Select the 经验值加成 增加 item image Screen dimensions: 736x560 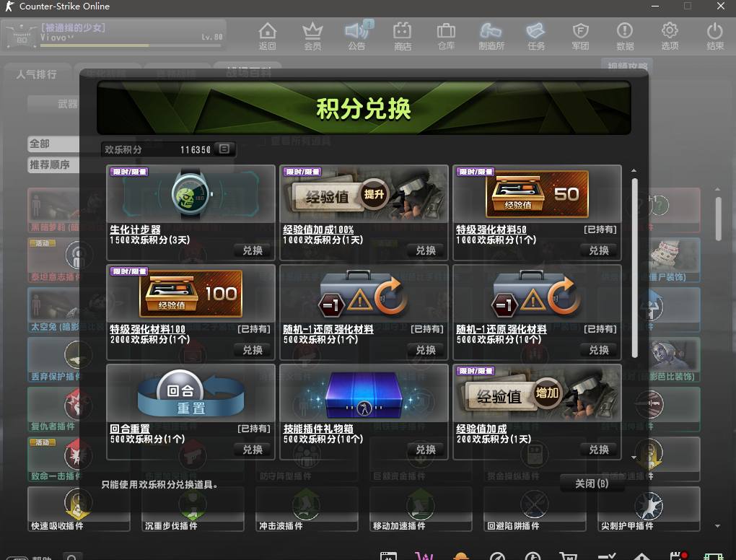pyautogui.click(x=537, y=393)
